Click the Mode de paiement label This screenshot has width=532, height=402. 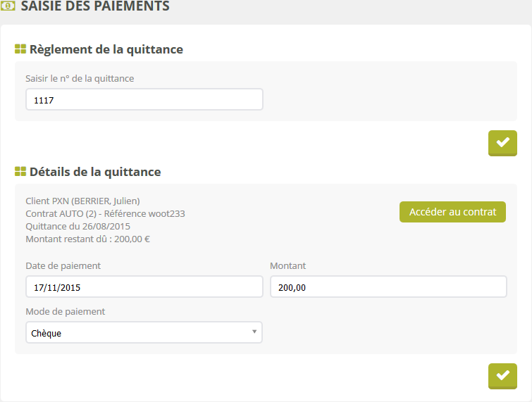66,311
